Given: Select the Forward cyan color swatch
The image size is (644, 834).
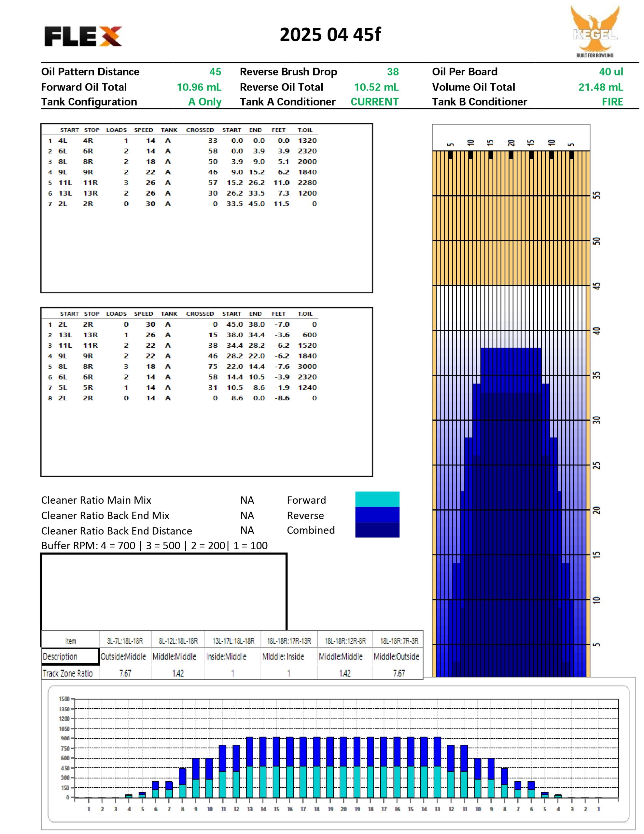Looking at the screenshot, I should [377, 499].
